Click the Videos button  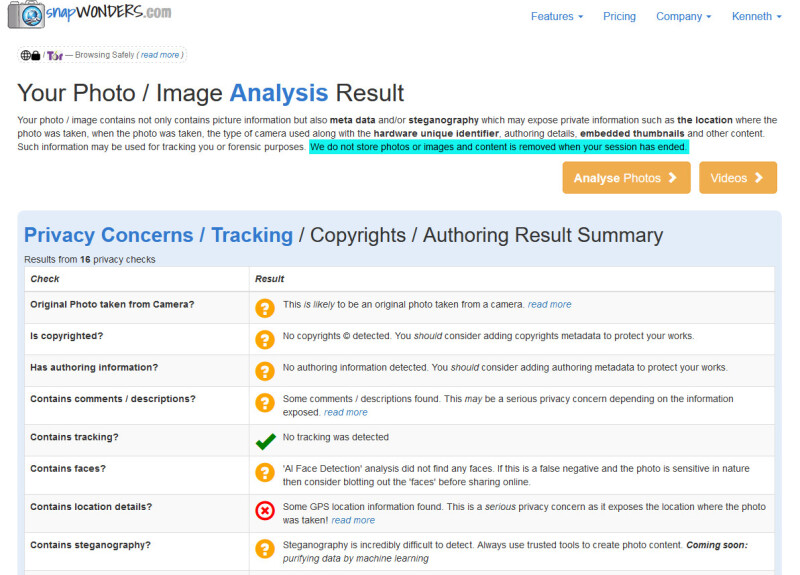pos(738,178)
